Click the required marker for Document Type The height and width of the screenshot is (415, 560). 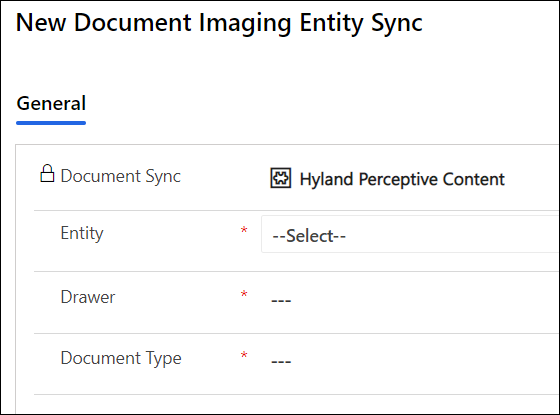click(x=244, y=355)
